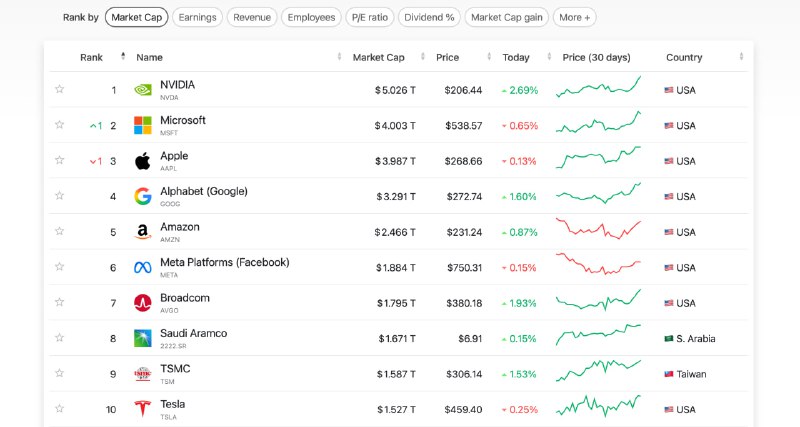Toggle favorite star for Saudi Aramco

pyautogui.click(x=60, y=338)
